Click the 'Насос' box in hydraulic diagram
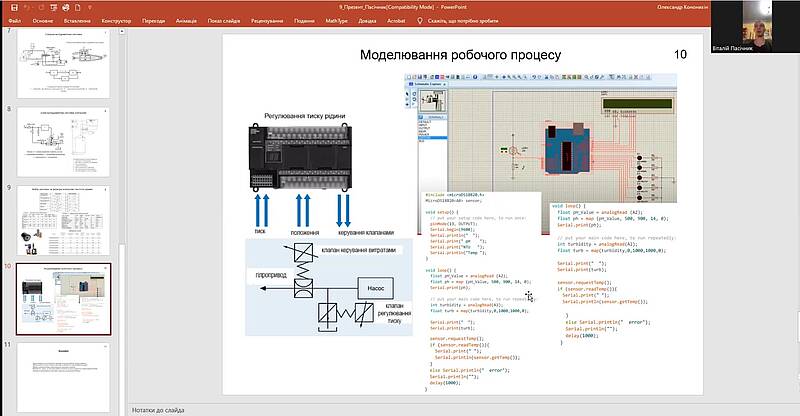 (376, 288)
